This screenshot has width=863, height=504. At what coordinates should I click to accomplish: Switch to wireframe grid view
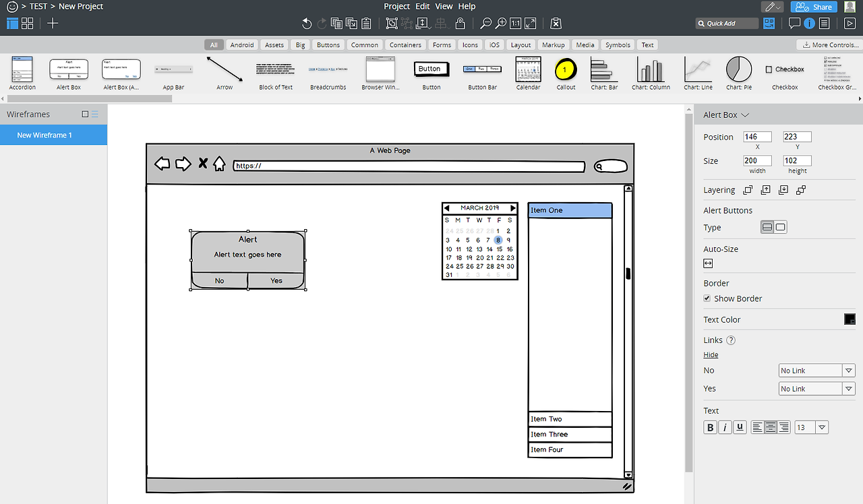point(28,24)
